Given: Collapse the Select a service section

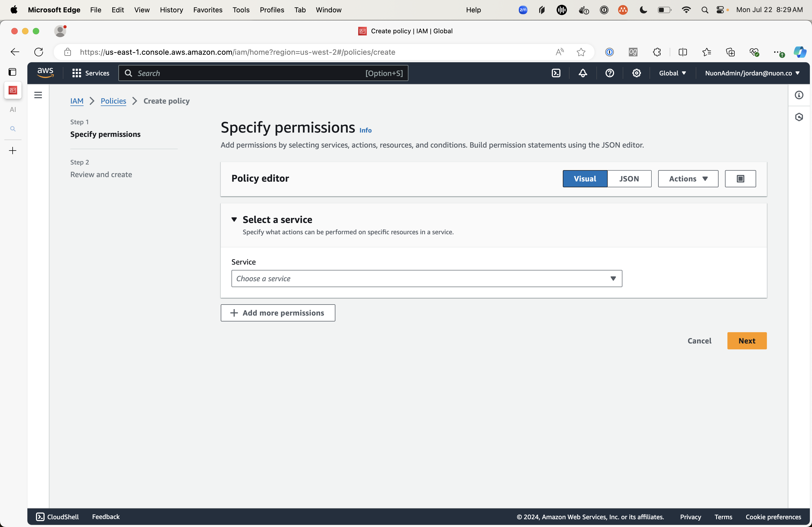Looking at the screenshot, I should [234, 219].
